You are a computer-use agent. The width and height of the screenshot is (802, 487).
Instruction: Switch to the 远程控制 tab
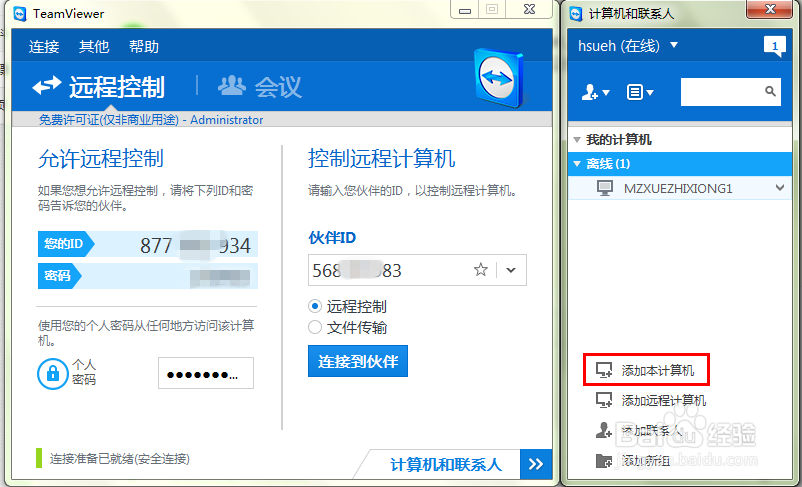pos(99,86)
